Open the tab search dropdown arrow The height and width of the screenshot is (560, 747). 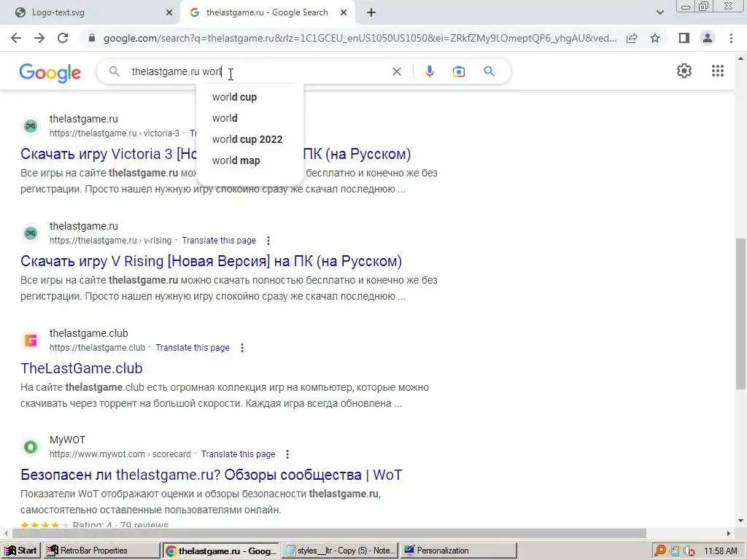[x=659, y=12]
